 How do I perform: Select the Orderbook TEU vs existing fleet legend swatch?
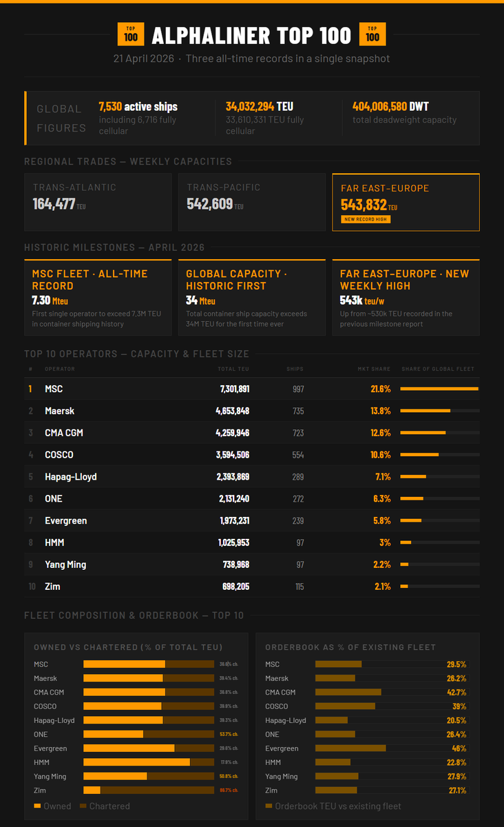point(269,806)
